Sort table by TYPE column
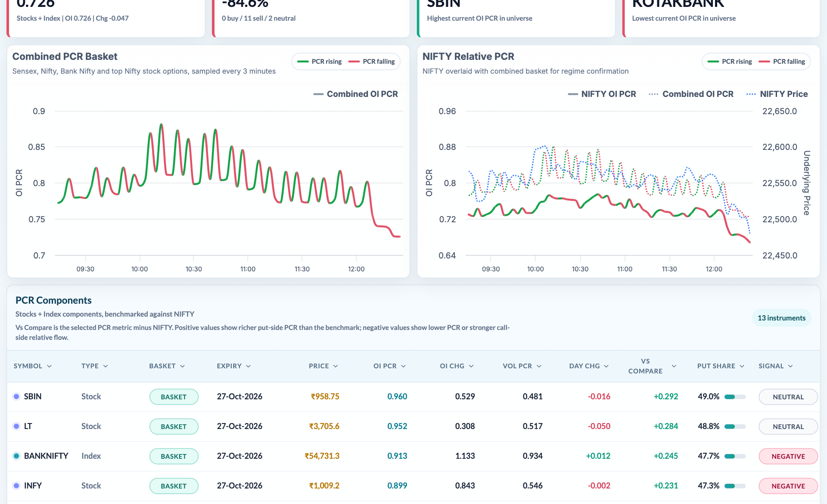 (94, 366)
